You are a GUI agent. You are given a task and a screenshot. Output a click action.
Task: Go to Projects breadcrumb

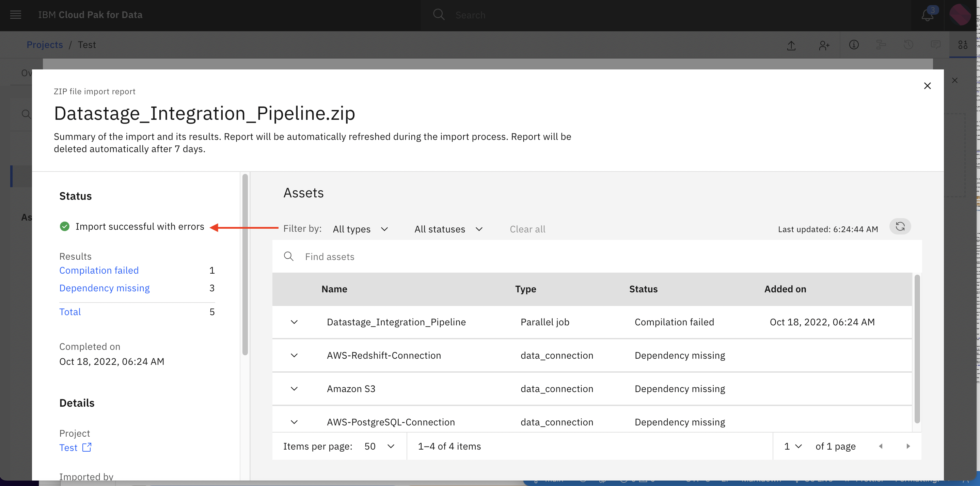(45, 45)
